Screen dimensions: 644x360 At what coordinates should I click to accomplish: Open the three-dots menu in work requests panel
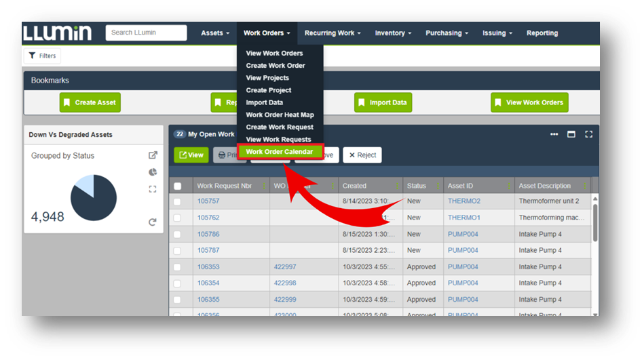coord(554,134)
